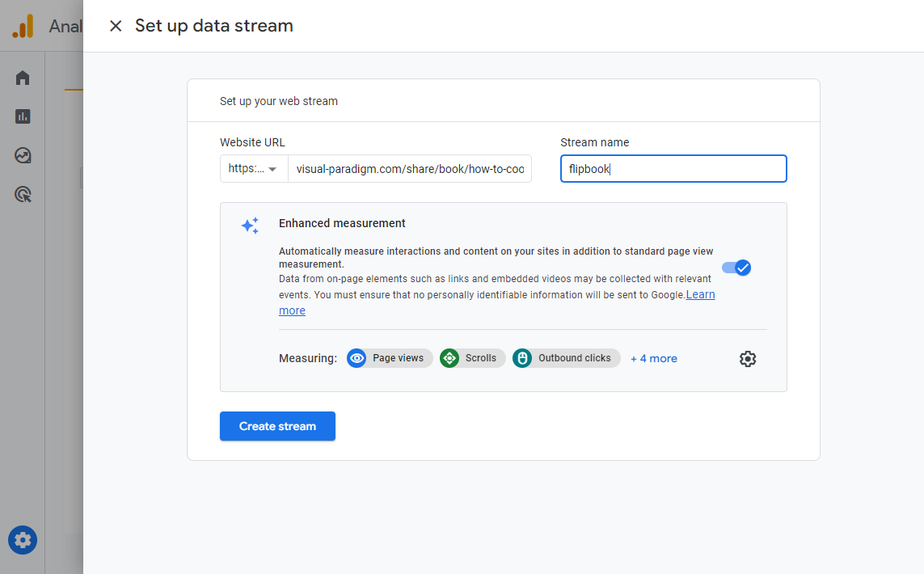This screenshot has width=924, height=574.
Task: Click the Outbound clicks chip
Action: click(566, 358)
